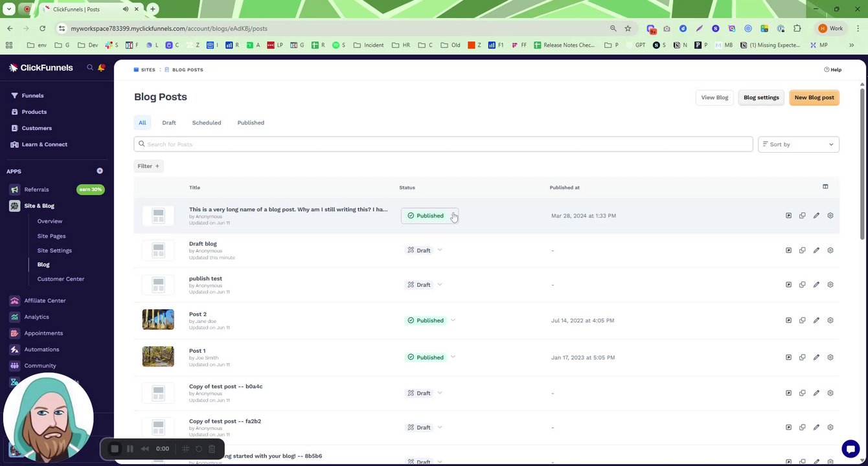The width and height of the screenshot is (868, 466).
Task: Bookmark this page with the star icon
Action: 628,28
